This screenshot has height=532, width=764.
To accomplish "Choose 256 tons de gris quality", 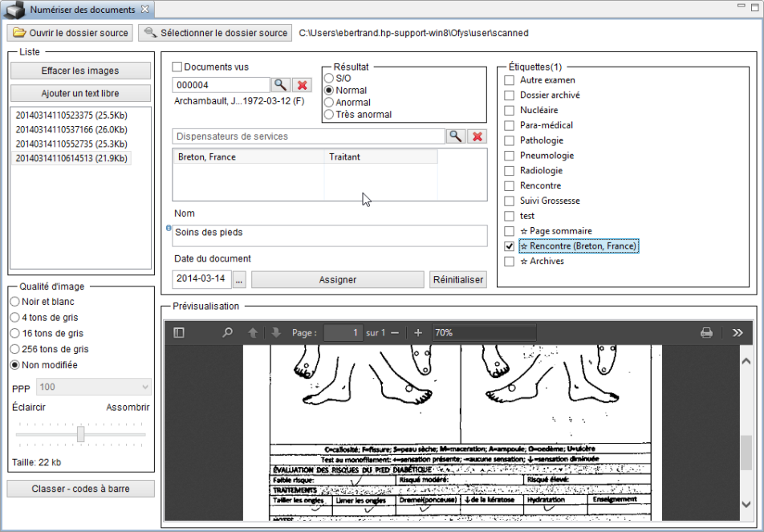I will click(14, 349).
